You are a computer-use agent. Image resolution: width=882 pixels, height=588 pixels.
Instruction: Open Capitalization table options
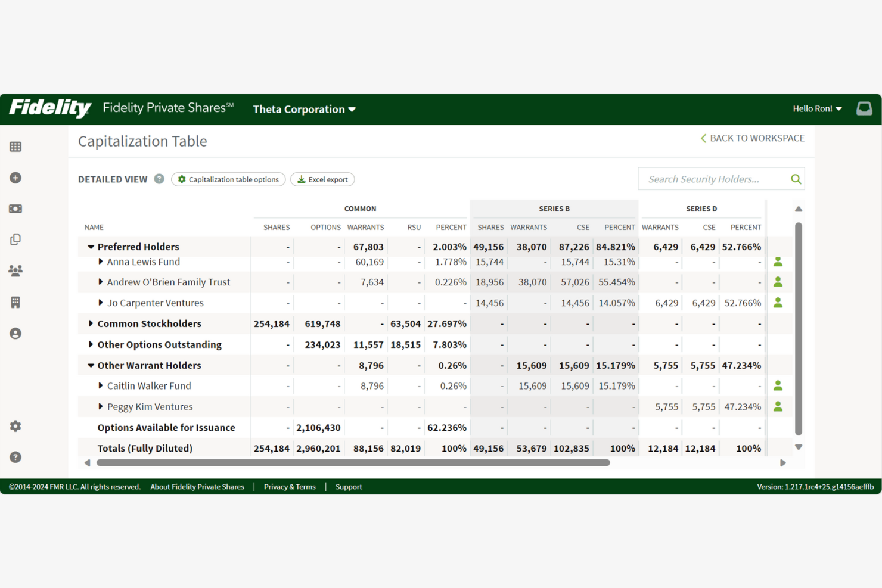(x=228, y=179)
